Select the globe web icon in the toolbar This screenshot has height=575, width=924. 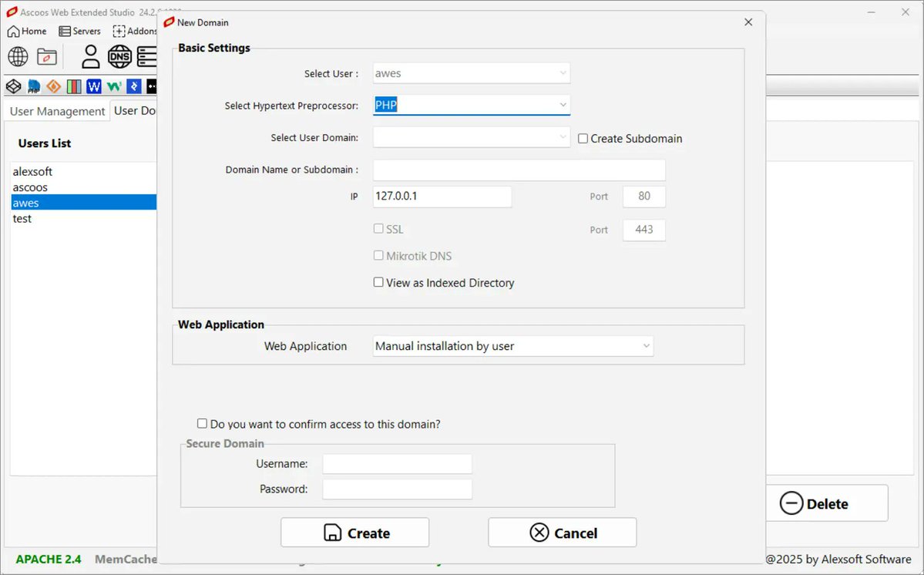[x=17, y=56]
